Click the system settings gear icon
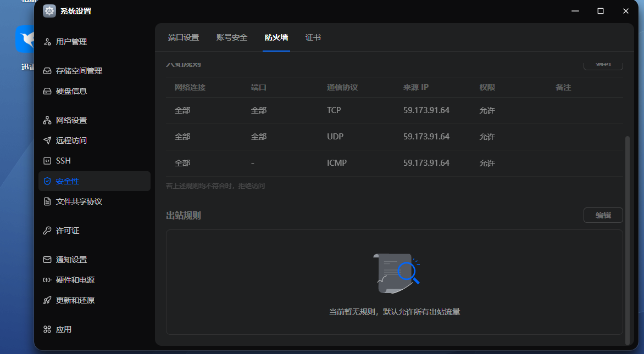 pyautogui.click(x=49, y=11)
